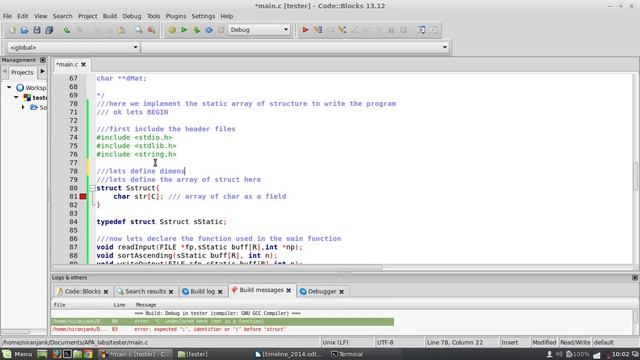This screenshot has width=640, height=360.
Task: Close the Logs & others panel
Action: point(635,278)
